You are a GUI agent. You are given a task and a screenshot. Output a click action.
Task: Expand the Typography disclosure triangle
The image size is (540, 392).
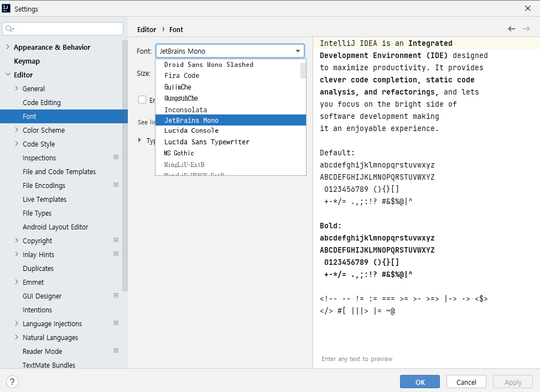click(x=139, y=140)
